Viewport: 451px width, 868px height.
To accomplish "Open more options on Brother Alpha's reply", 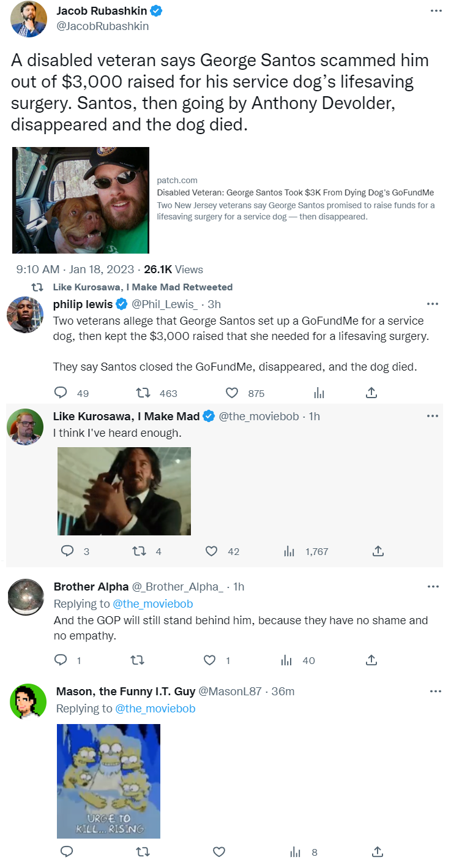I will tap(433, 586).
